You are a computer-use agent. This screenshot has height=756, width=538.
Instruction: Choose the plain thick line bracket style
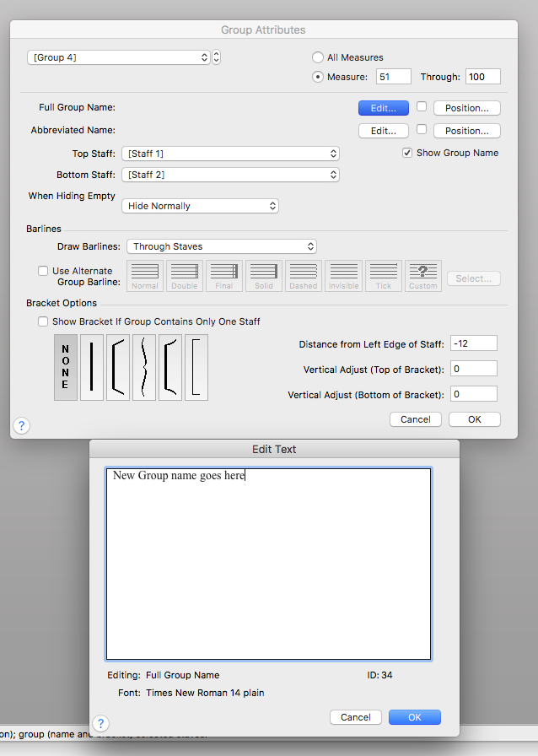tap(91, 367)
